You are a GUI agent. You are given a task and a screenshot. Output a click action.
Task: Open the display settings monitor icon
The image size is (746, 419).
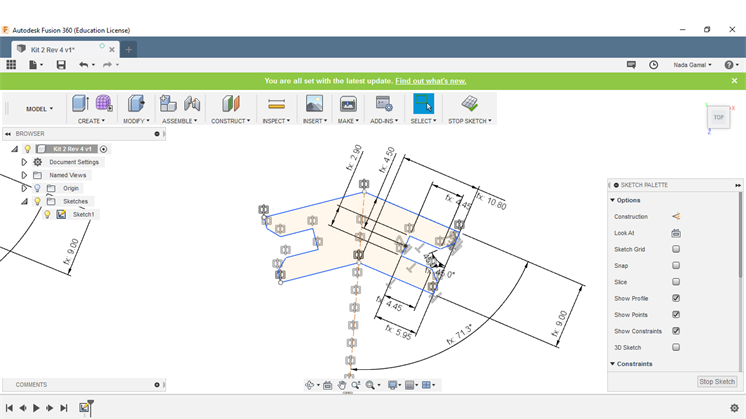tap(392, 385)
